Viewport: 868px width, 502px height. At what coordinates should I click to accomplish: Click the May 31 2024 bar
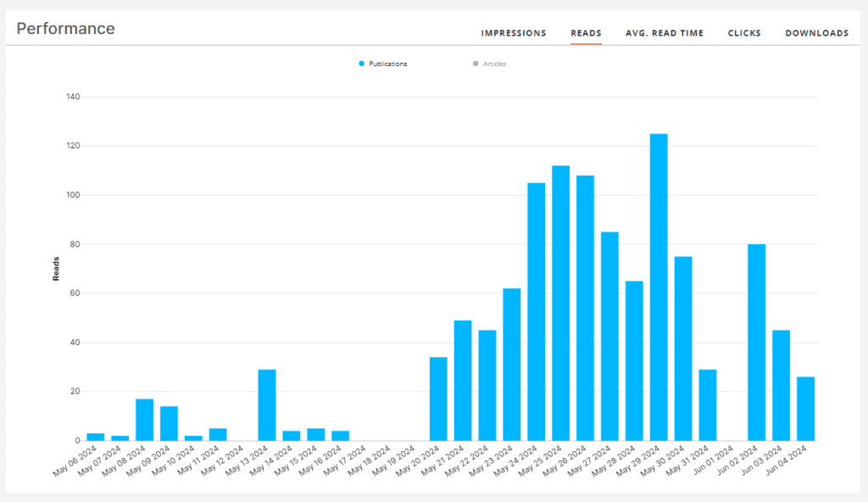(x=707, y=404)
